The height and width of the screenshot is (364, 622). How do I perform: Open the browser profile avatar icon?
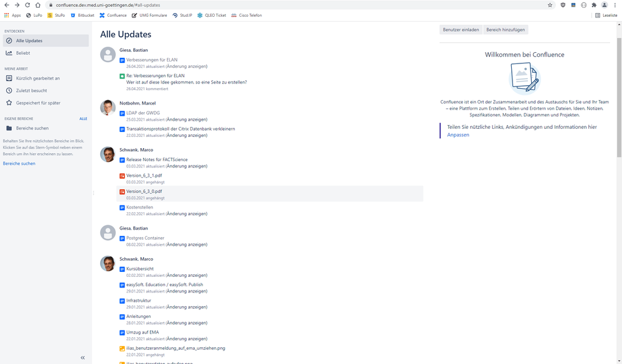pyautogui.click(x=604, y=5)
